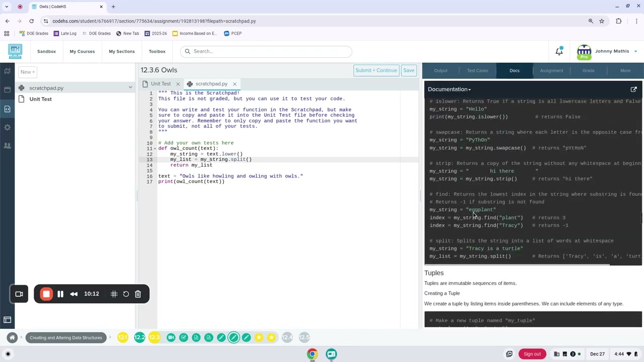Pop out documentation in new window
Viewport: 644px width, 362px height.
point(633,89)
